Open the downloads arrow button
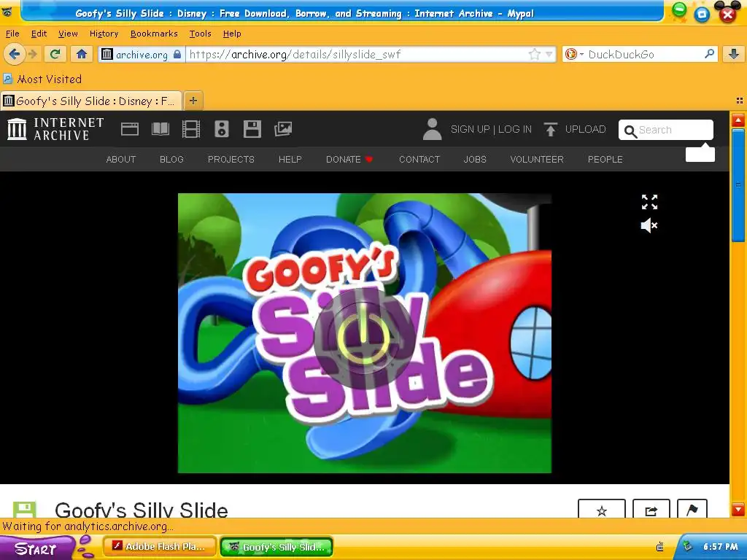Image resolution: width=747 pixels, height=560 pixels. pyautogui.click(x=734, y=54)
